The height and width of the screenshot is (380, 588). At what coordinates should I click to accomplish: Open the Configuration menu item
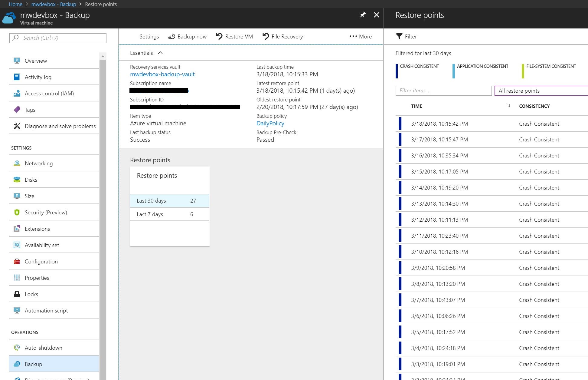[x=54, y=261]
